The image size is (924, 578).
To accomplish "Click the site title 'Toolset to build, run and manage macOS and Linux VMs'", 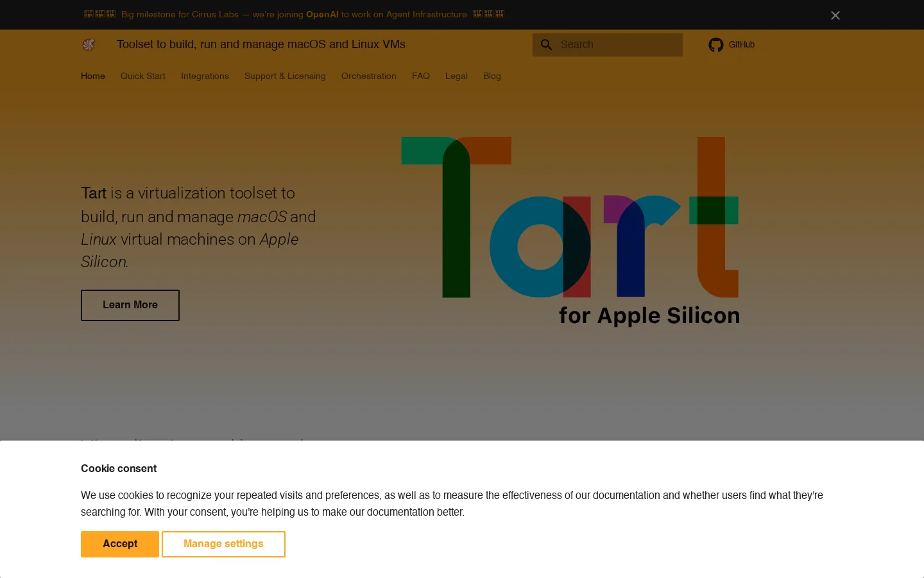I will click(x=261, y=44).
